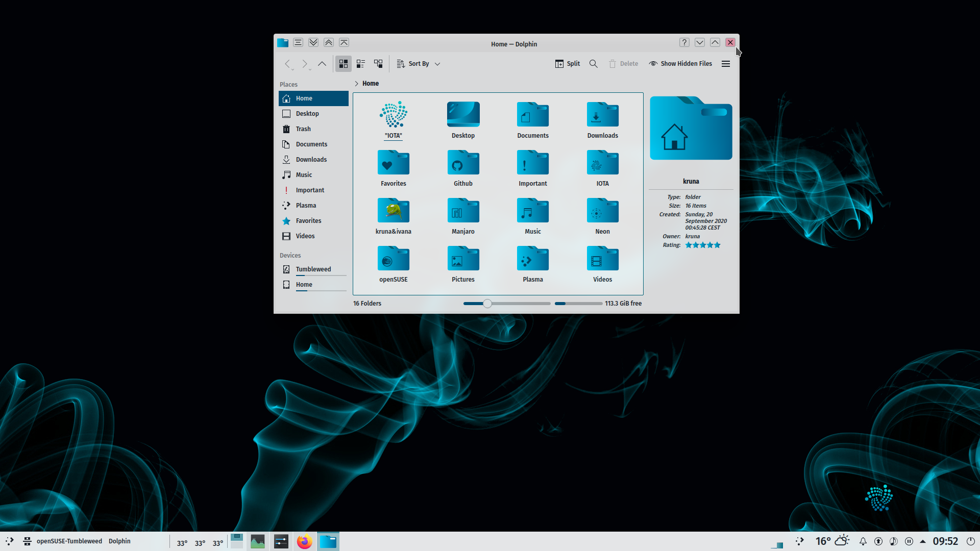Select the Music folder in the file view
Image resolution: width=980 pixels, height=551 pixels.
tap(533, 216)
